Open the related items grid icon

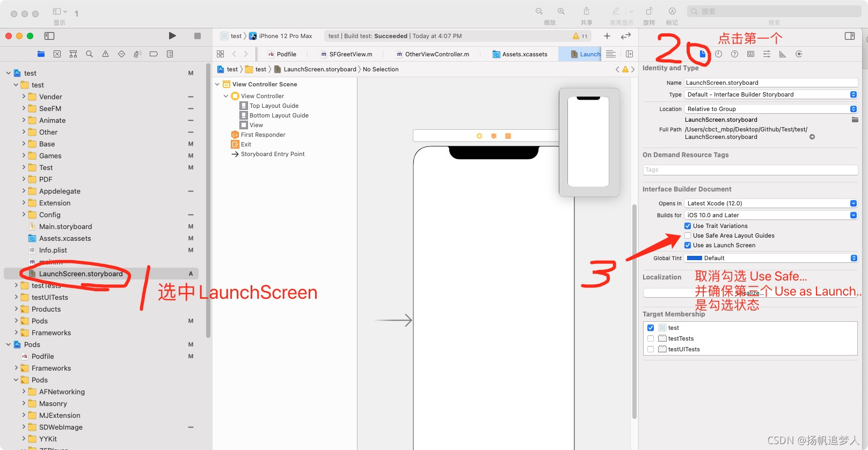click(220, 54)
